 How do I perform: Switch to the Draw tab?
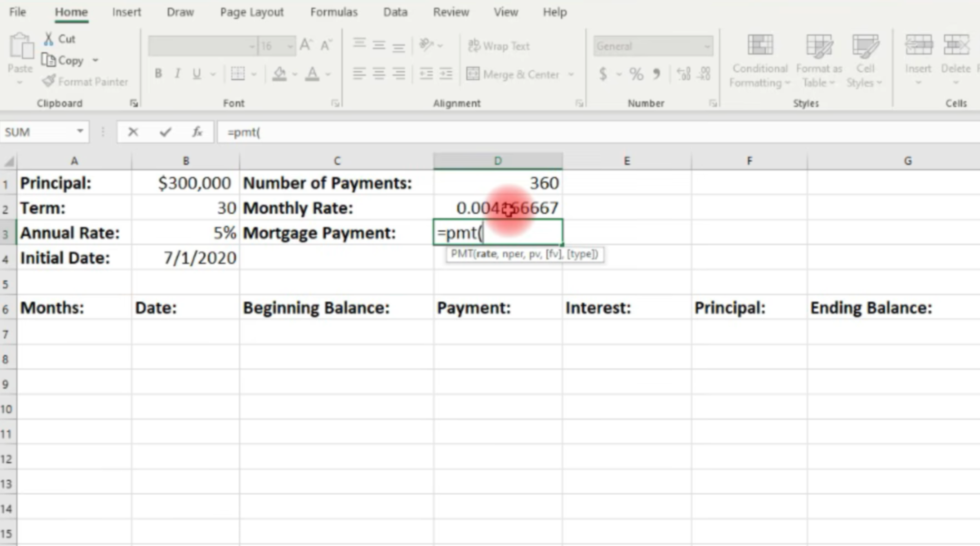180,12
